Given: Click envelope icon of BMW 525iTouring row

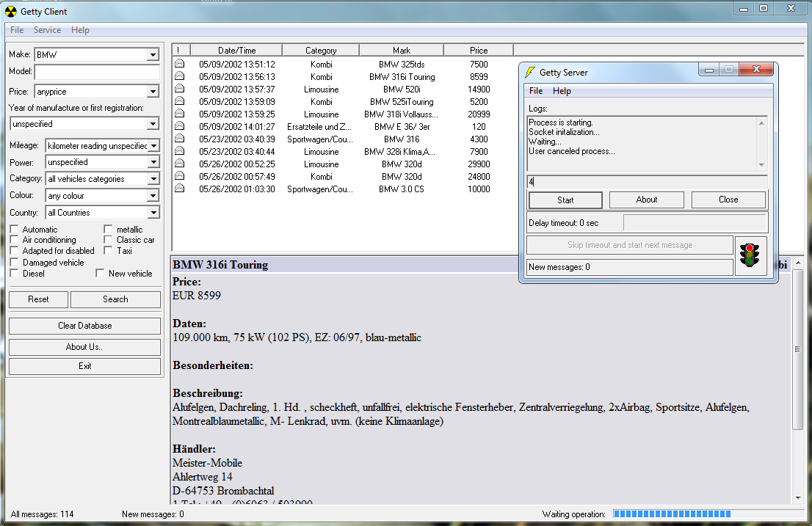Looking at the screenshot, I should pyautogui.click(x=179, y=101).
